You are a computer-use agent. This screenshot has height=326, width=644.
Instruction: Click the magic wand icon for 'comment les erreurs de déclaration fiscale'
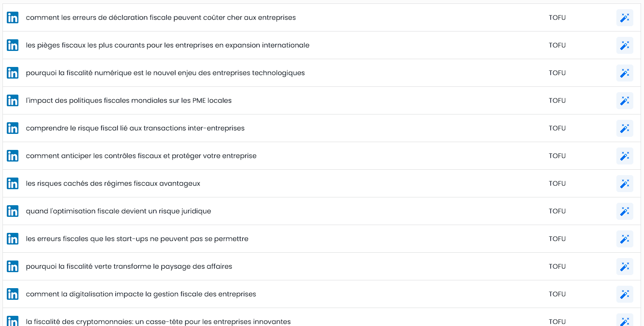pyautogui.click(x=625, y=17)
